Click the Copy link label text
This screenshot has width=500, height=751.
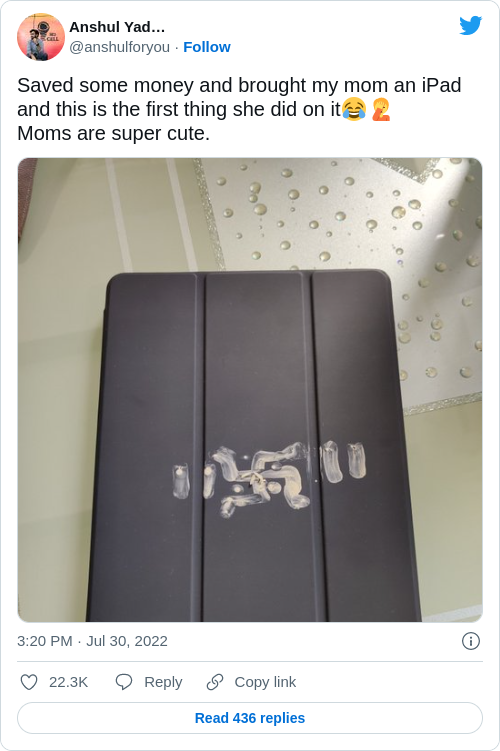click(265, 682)
